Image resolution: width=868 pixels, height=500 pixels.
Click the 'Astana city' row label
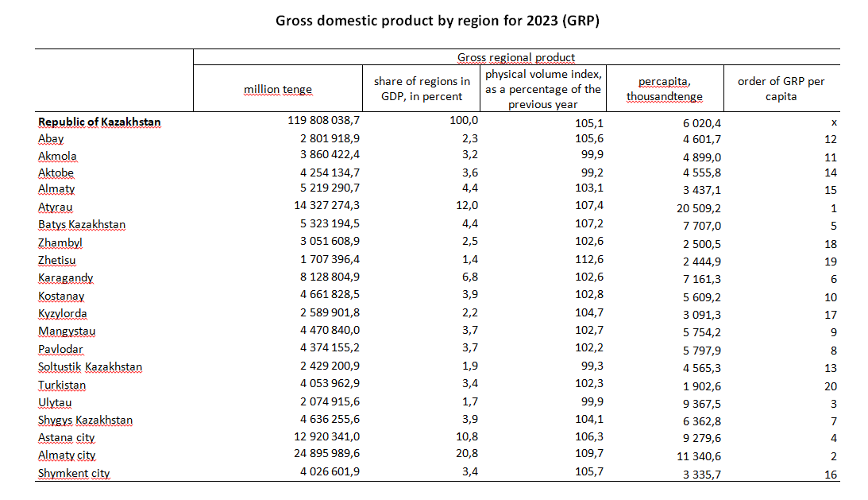click(x=66, y=437)
